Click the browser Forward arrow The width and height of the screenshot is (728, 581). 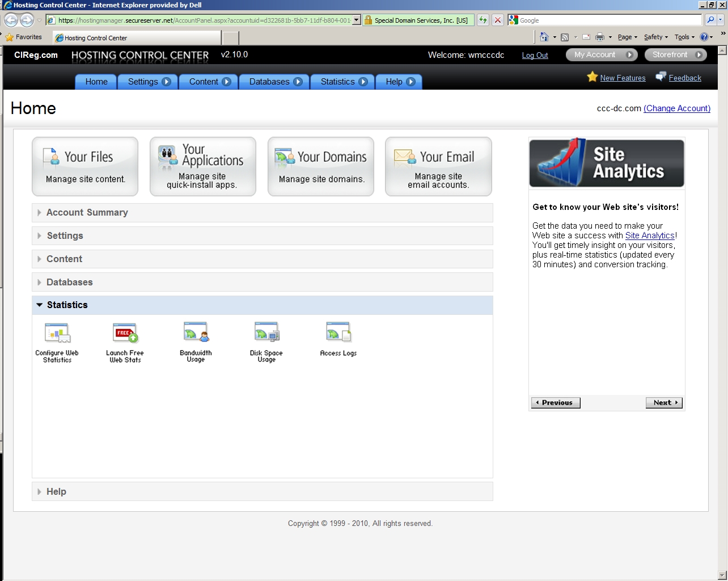click(x=27, y=20)
